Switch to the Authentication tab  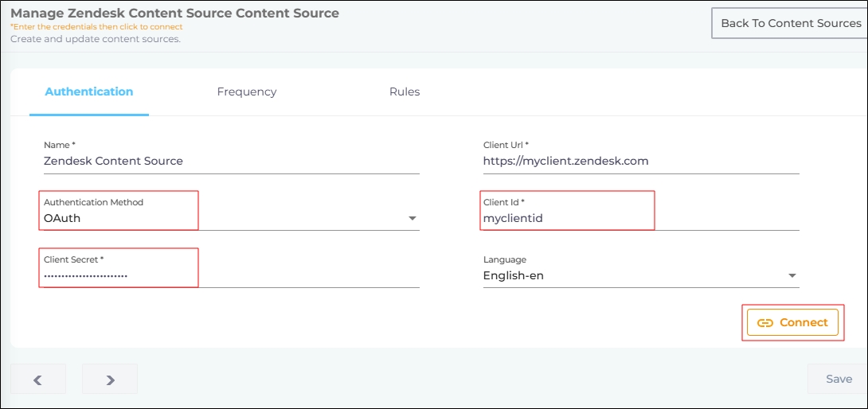pos(89,92)
